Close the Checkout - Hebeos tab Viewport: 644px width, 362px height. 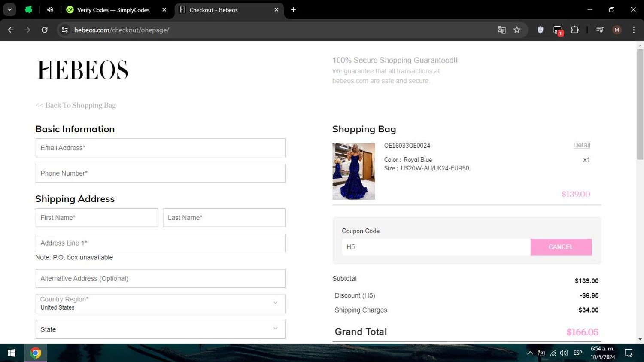click(x=276, y=10)
